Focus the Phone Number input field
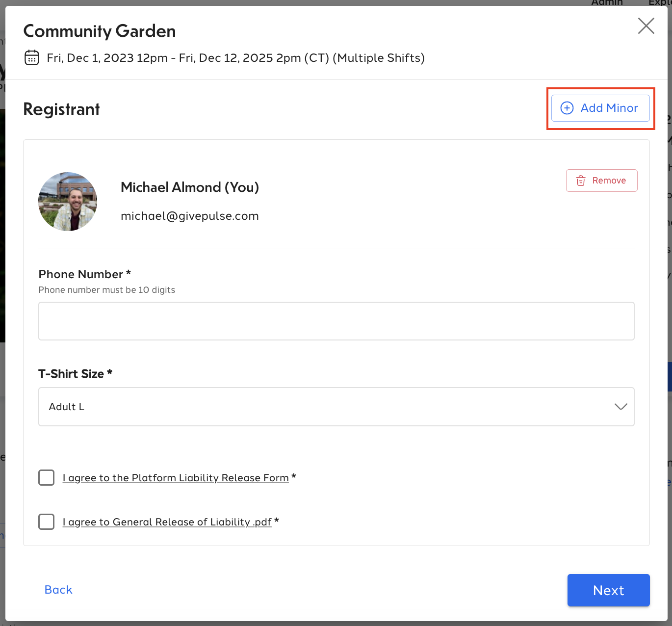 pyautogui.click(x=336, y=321)
